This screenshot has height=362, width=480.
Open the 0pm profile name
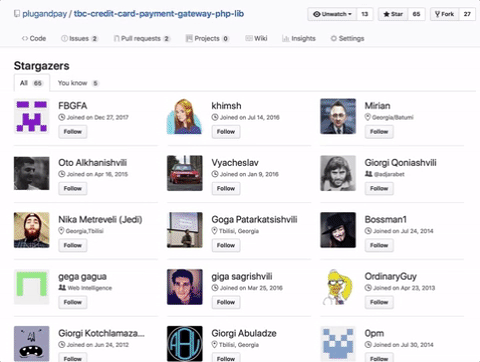coord(374,333)
